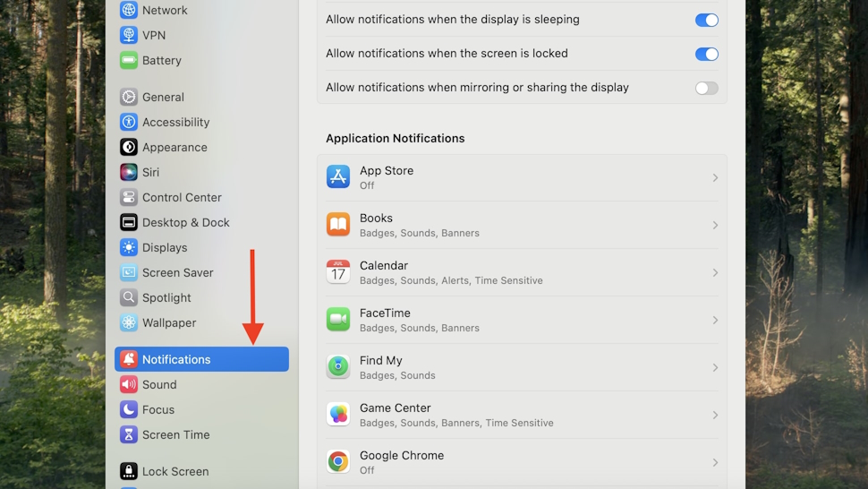Open Find My notification settings label
The image size is (868, 489).
click(381, 361)
